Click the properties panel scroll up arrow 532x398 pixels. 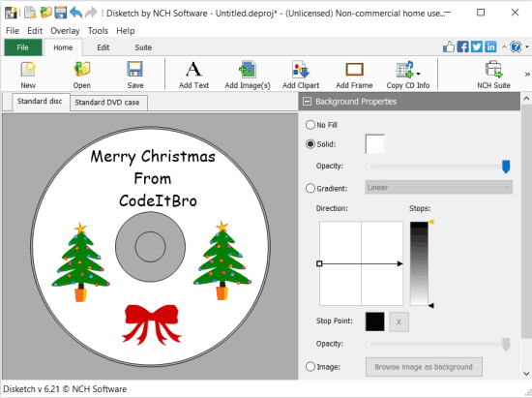click(x=526, y=99)
